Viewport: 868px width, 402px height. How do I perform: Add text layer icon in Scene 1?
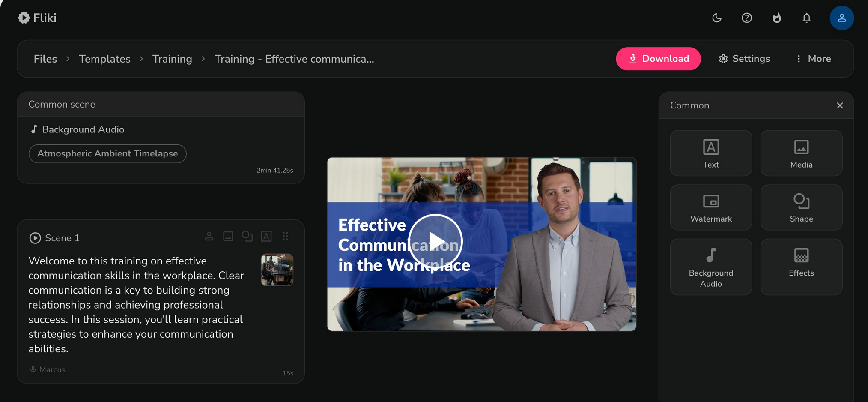tap(266, 236)
